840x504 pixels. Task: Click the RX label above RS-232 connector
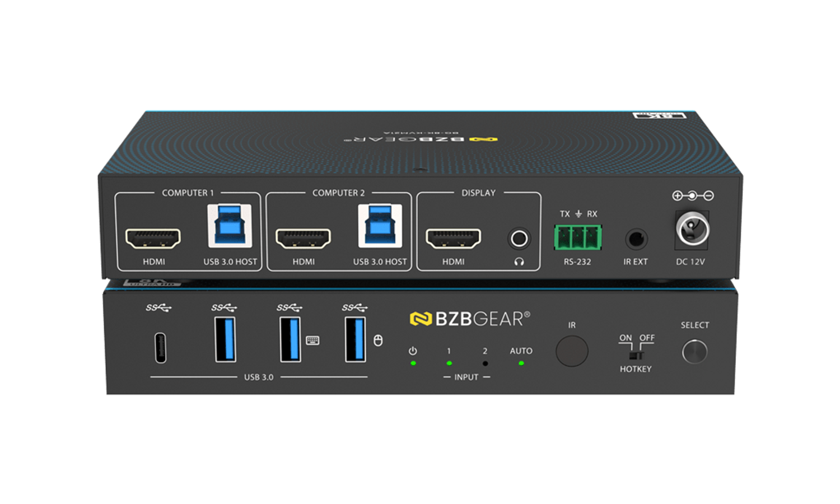point(592,214)
